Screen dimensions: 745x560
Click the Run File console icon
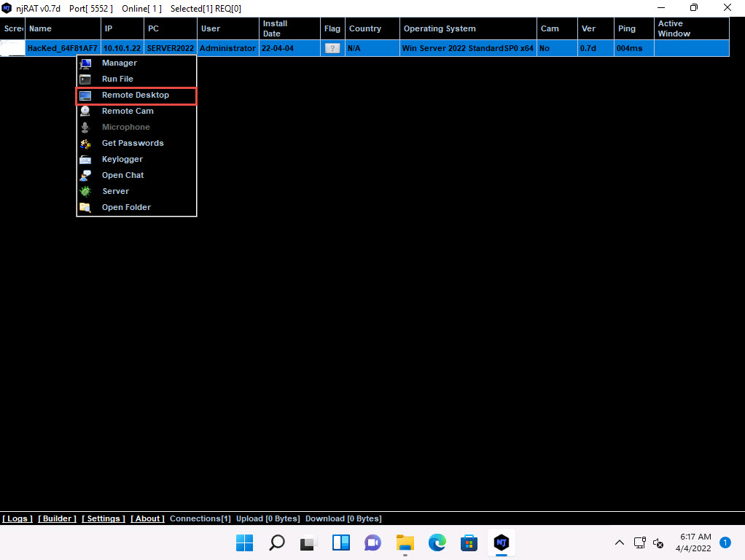pos(85,79)
